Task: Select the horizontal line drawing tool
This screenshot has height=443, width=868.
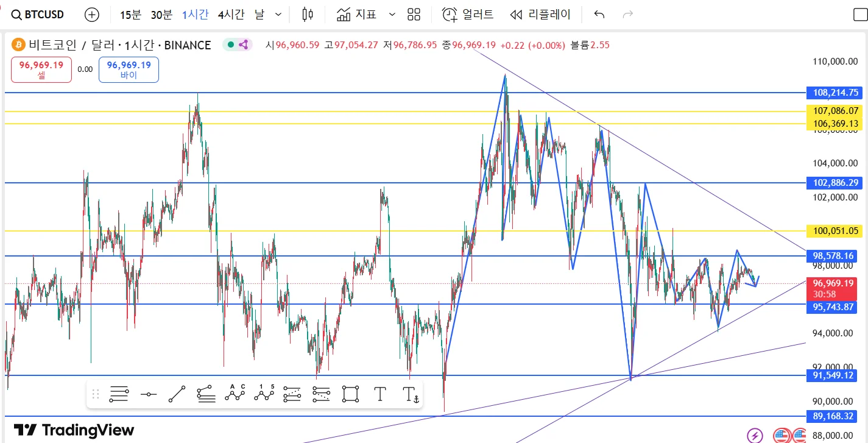Action: (x=149, y=394)
